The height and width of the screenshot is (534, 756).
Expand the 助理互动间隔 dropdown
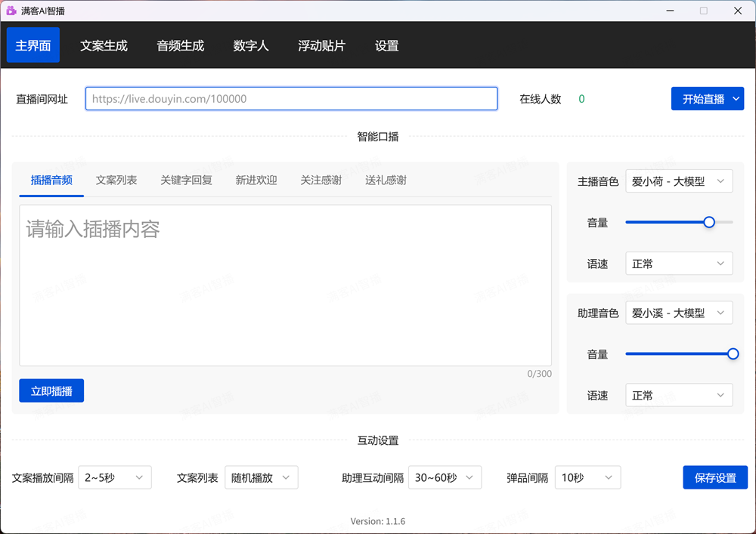[445, 477]
